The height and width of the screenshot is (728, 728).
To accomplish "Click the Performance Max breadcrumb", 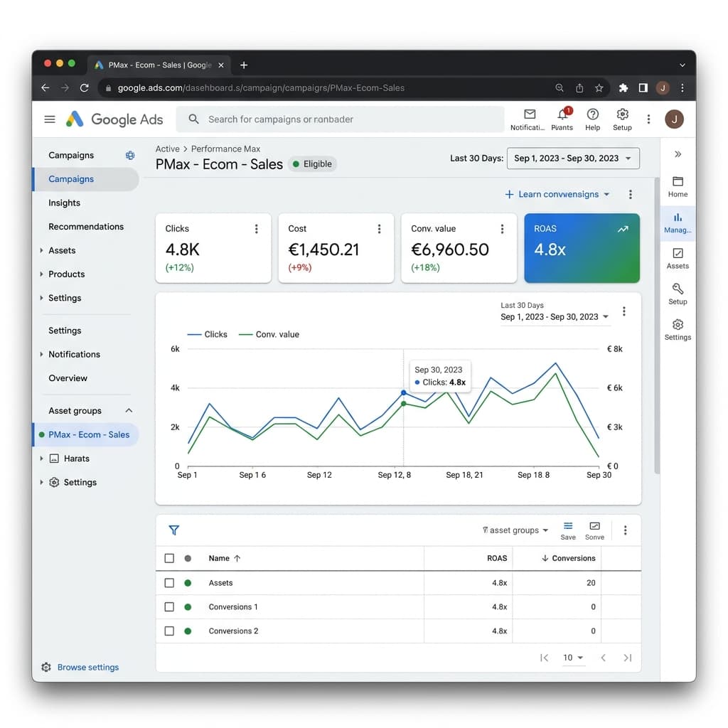I will click(225, 149).
